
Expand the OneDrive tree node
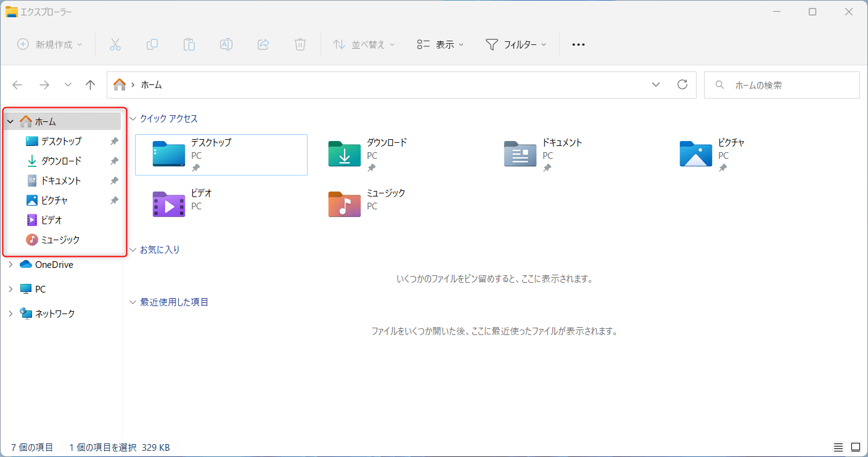pos(10,265)
